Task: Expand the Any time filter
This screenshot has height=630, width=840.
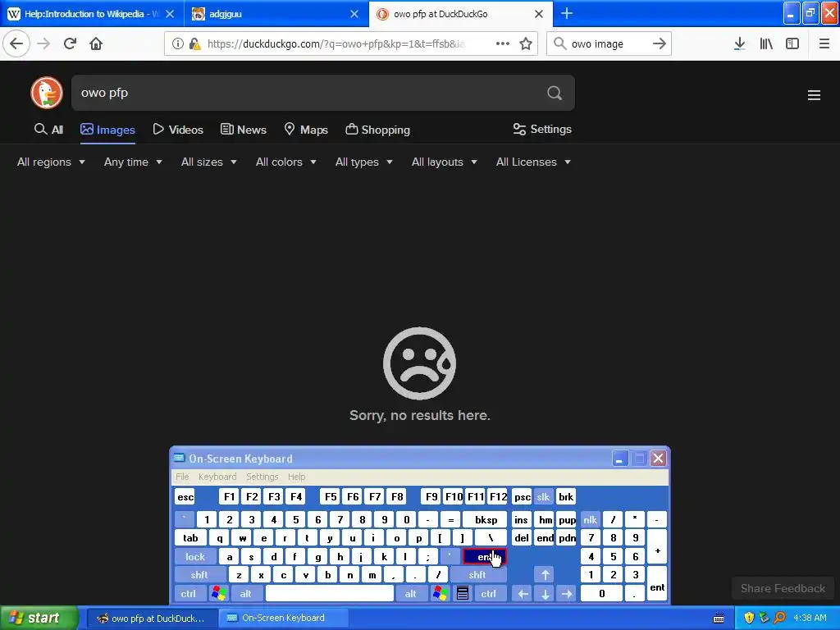Action: point(133,162)
